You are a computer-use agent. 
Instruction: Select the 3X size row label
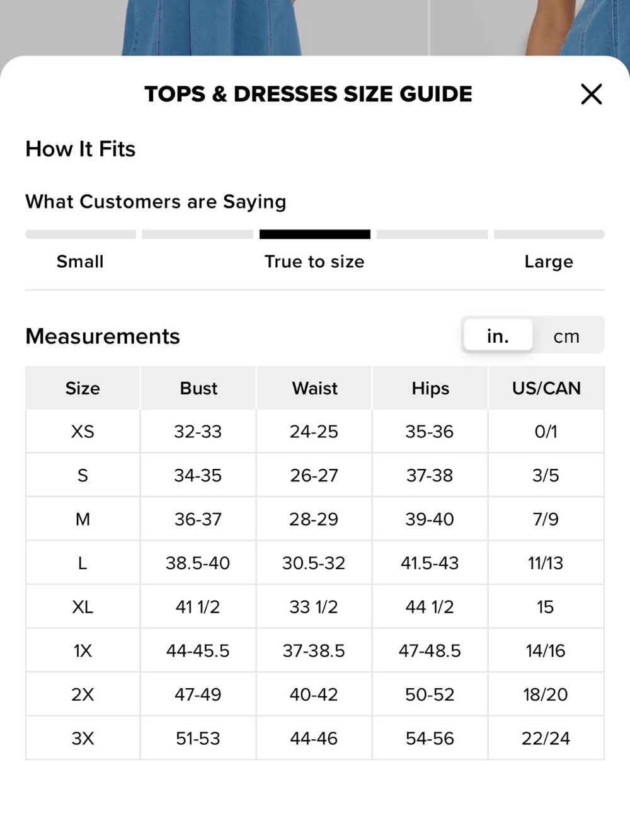coord(83,738)
